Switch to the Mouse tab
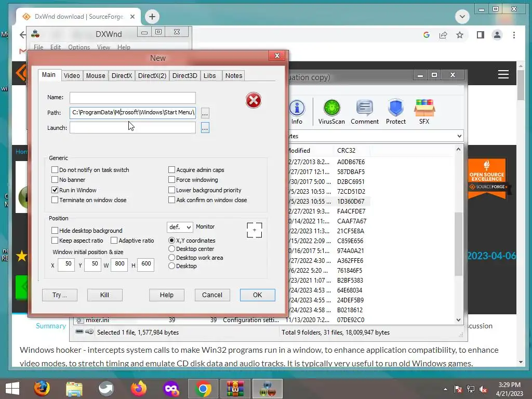Image resolution: width=532 pixels, height=399 pixels. [x=96, y=76]
